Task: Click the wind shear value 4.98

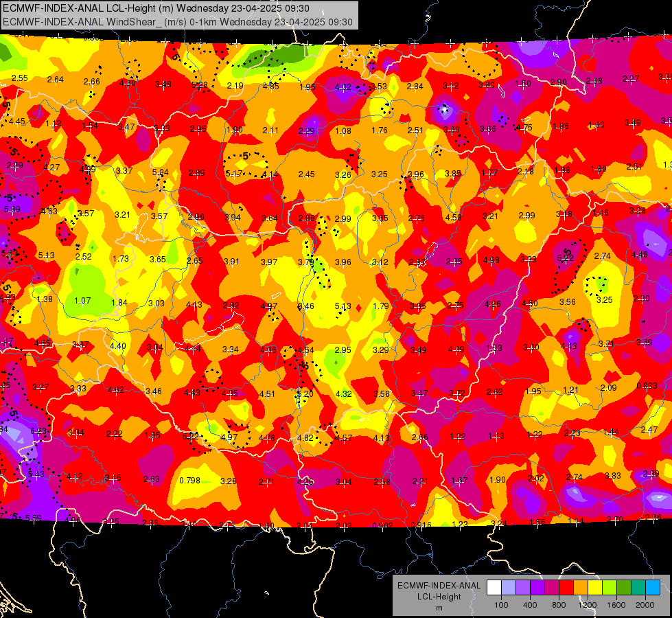Action: 491,260
